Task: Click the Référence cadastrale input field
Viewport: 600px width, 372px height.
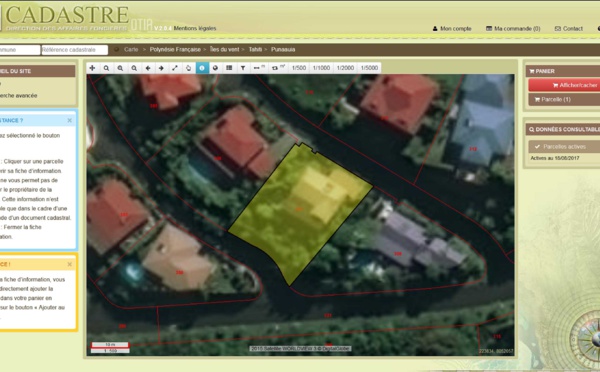Action: (75, 50)
